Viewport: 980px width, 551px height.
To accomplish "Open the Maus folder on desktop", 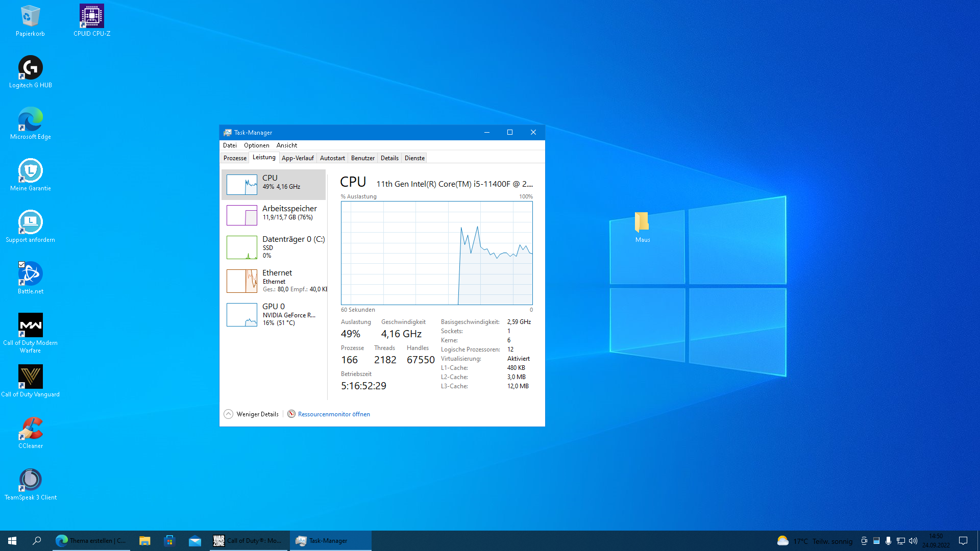I will pos(642,222).
